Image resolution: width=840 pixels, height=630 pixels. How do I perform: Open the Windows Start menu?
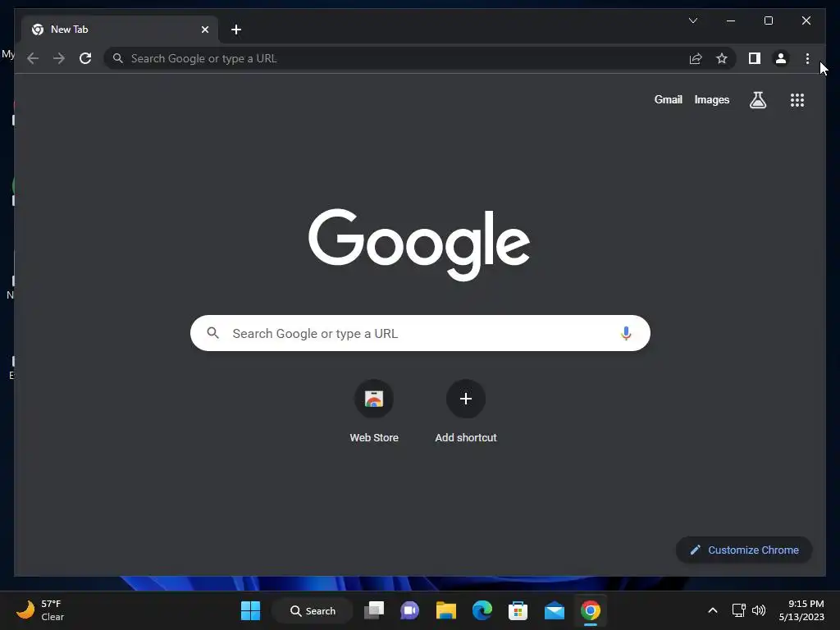point(250,610)
